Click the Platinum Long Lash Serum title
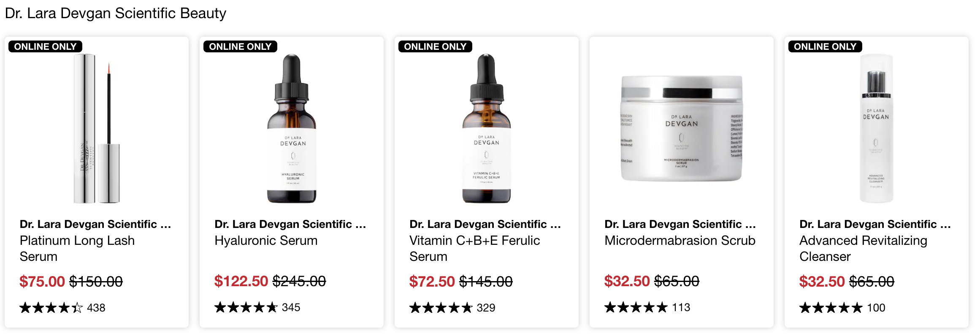The width and height of the screenshot is (980, 336). click(x=77, y=248)
